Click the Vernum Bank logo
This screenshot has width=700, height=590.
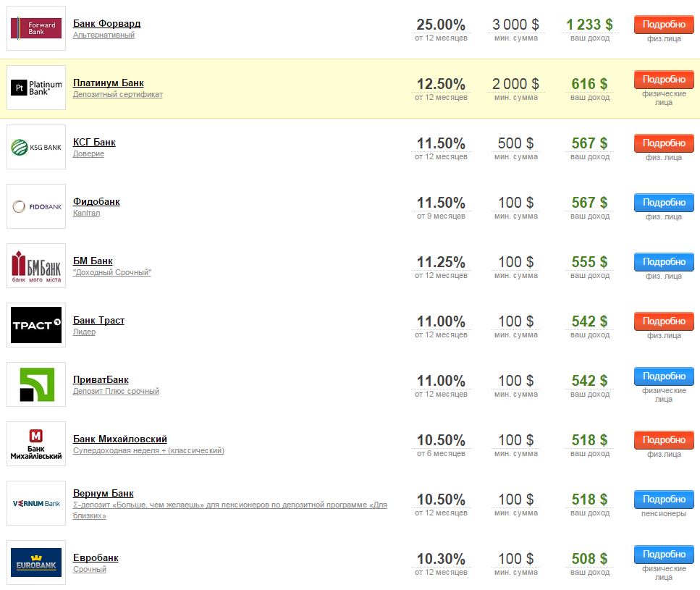click(36, 503)
